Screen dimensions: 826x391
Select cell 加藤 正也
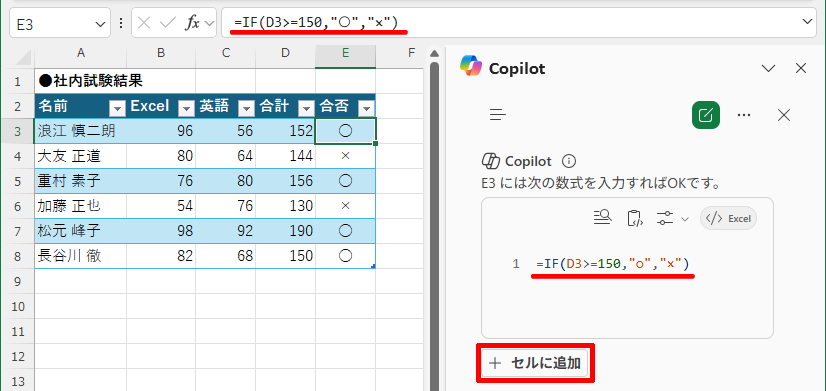pyautogui.click(x=81, y=206)
